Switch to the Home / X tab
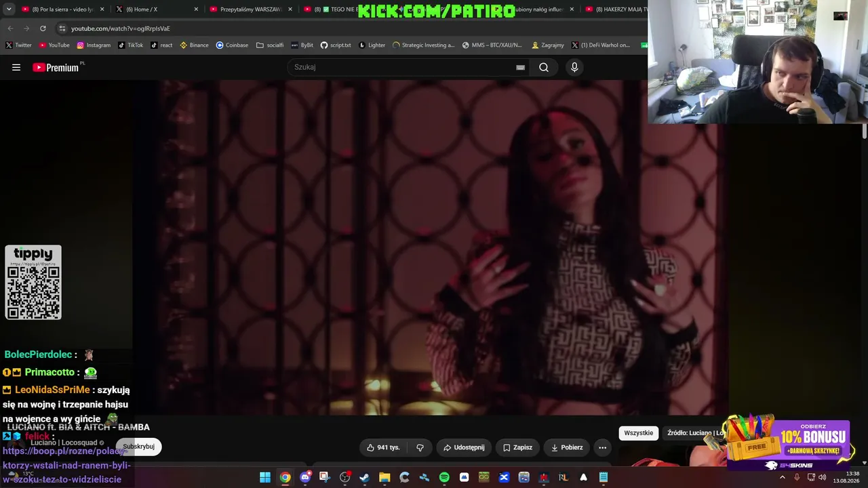 pyautogui.click(x=156, y=9)
